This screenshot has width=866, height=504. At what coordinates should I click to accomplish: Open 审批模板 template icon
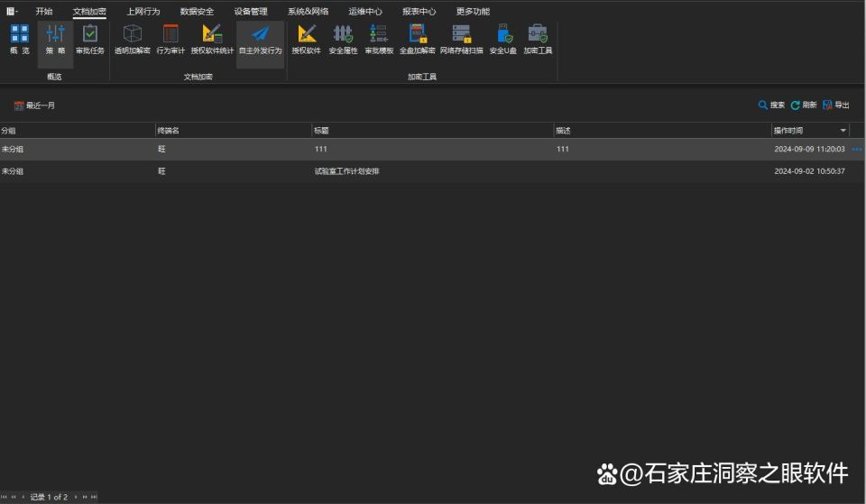click(x=379, y=39)
